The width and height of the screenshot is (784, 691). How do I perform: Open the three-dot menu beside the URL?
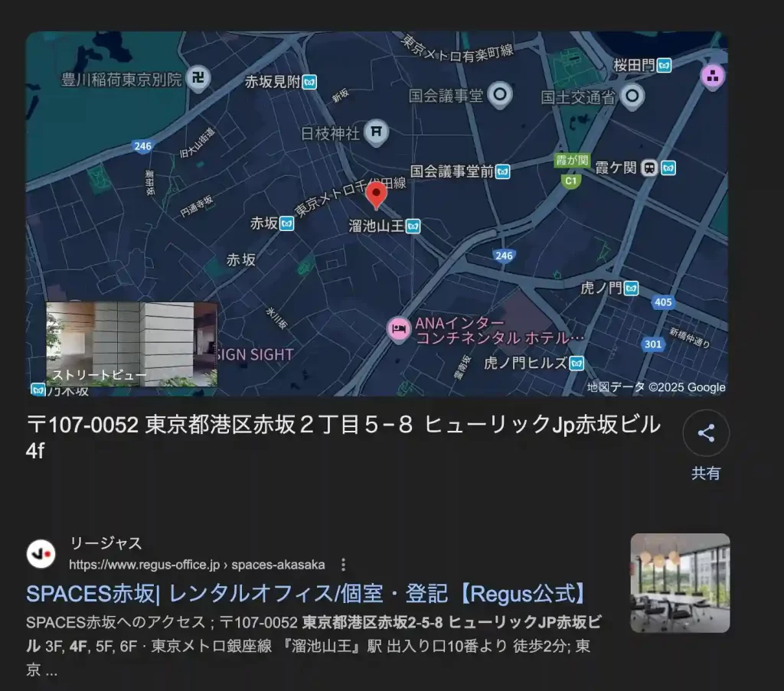pos(344,564)
